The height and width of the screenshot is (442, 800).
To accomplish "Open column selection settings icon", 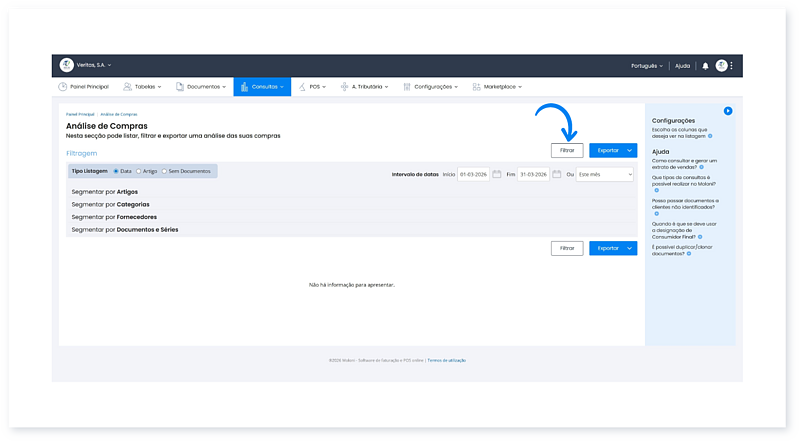I will (x=710, y=136).
